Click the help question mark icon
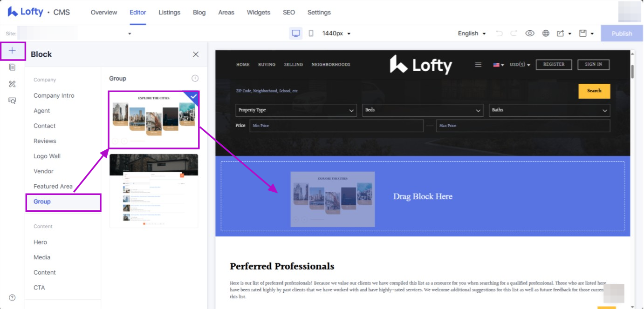This screenshot has width=644, height=309. [13, 298]
